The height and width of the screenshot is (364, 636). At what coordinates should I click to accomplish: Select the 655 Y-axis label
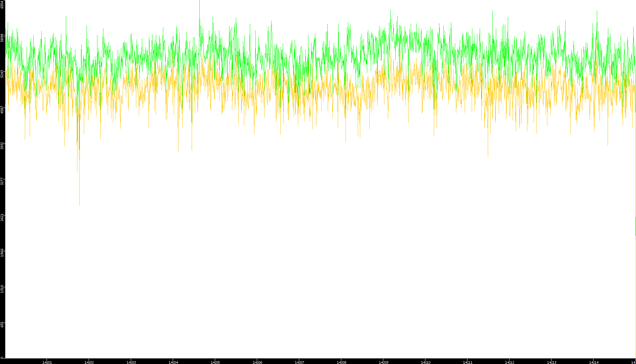[2, 325]
